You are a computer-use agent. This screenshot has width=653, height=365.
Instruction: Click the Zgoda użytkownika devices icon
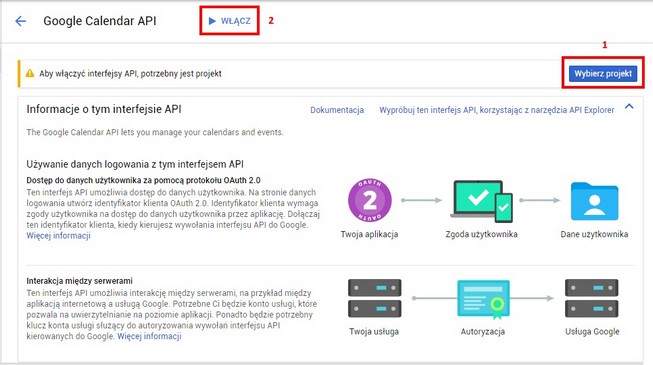pos(481,201)
